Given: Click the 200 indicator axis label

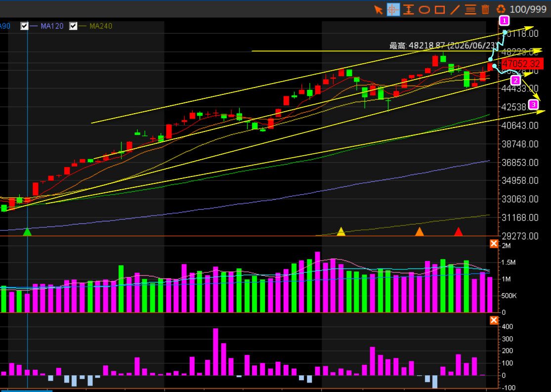Looking at the screenshot, I should (508, 351).
